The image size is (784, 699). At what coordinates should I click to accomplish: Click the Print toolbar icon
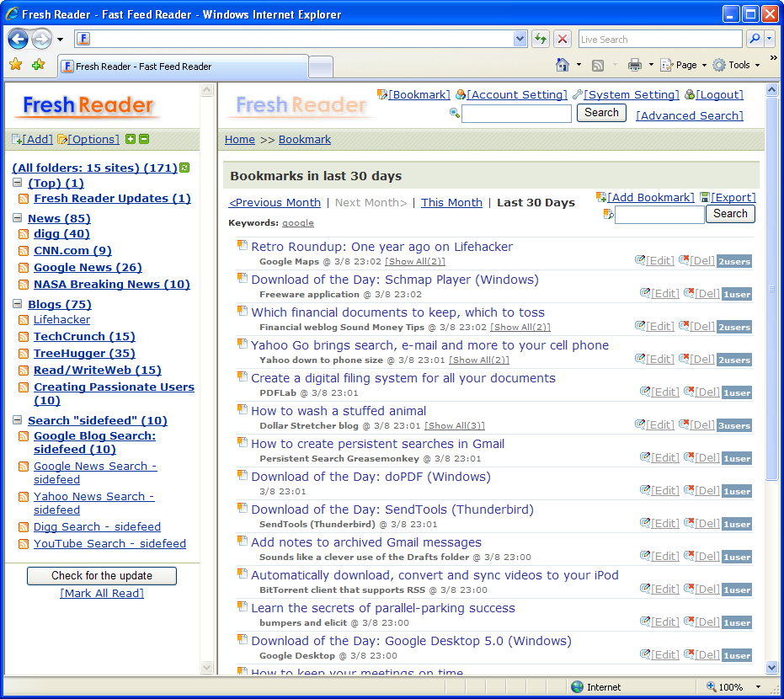point(634,65)
